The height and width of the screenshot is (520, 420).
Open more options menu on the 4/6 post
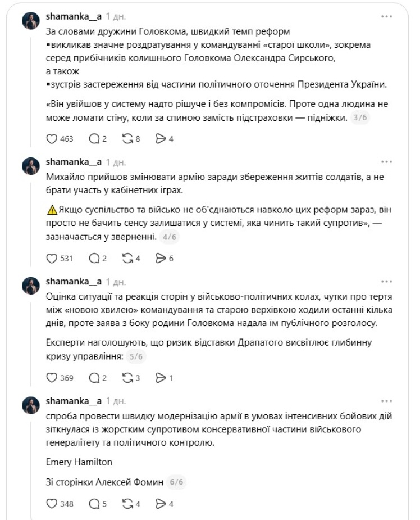point(386,162)
